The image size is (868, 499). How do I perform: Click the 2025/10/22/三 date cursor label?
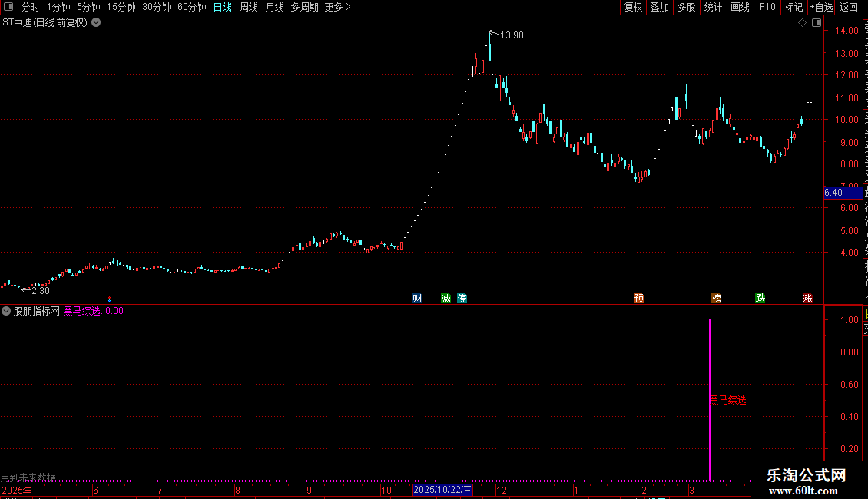pos(443,490)
